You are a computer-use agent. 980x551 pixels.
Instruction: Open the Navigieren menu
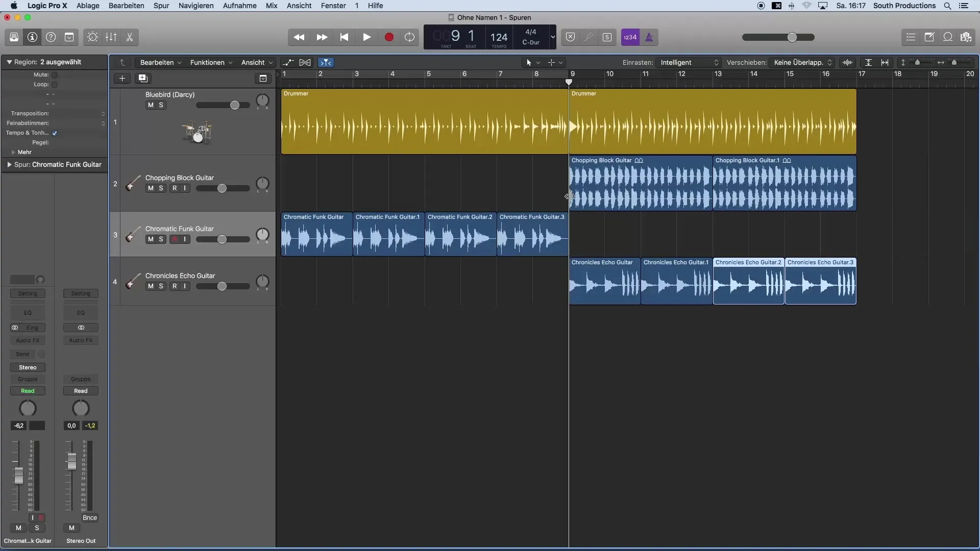click(x=196, y=6)
